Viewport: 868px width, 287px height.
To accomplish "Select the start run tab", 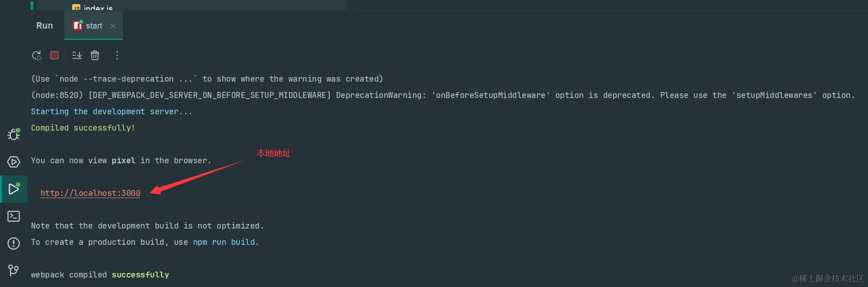I will pos(94,26).
